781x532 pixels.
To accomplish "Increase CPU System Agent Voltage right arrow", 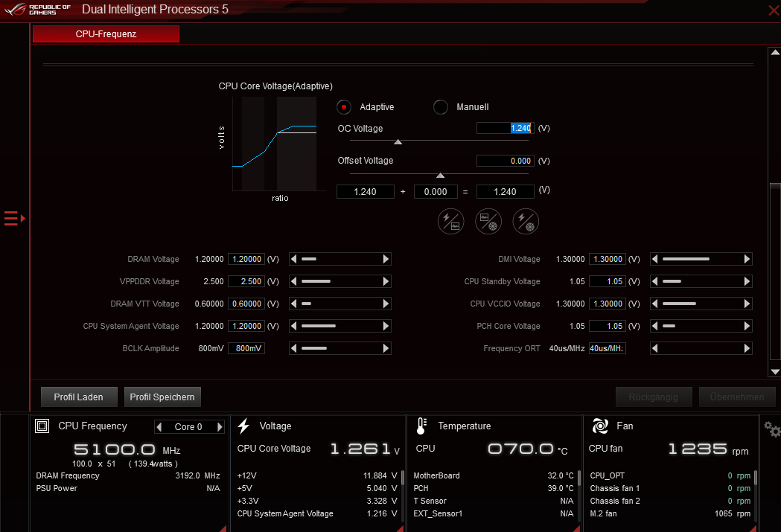I will point(386,327).
